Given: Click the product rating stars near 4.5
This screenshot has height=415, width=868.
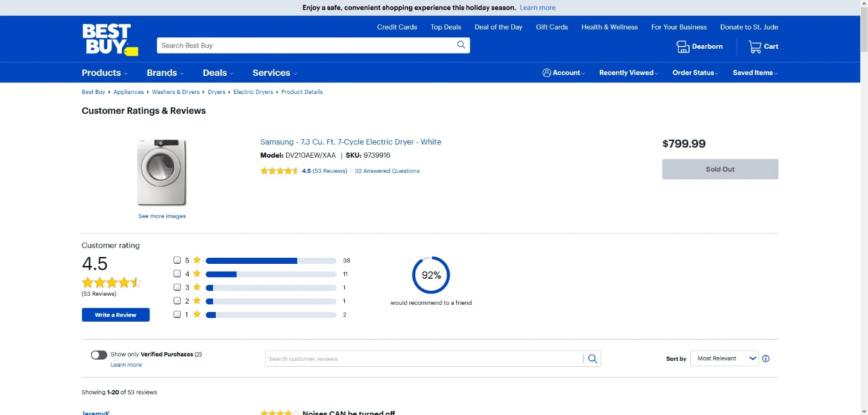Looking at the screenshot, I should pos(280,171).
